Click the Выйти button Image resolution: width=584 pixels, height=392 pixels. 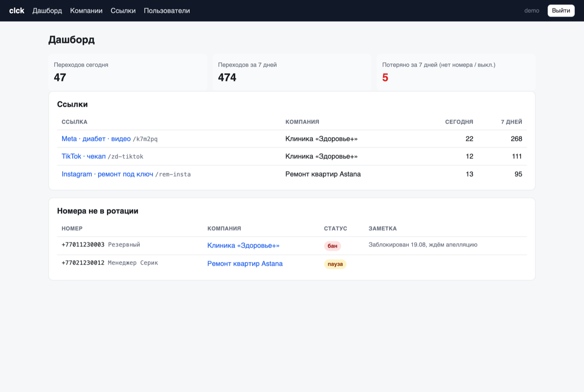click(x=561, y=11)
